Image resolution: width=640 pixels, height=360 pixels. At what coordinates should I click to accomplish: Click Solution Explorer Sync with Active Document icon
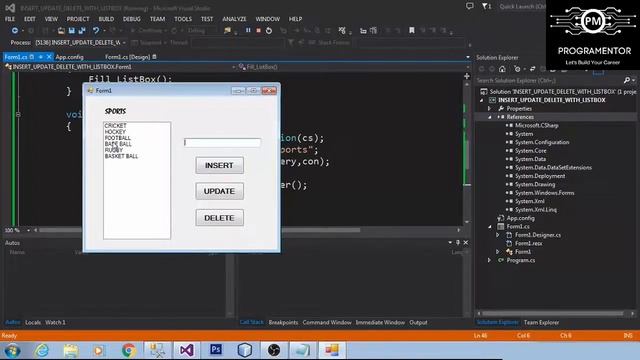point(533,69)
